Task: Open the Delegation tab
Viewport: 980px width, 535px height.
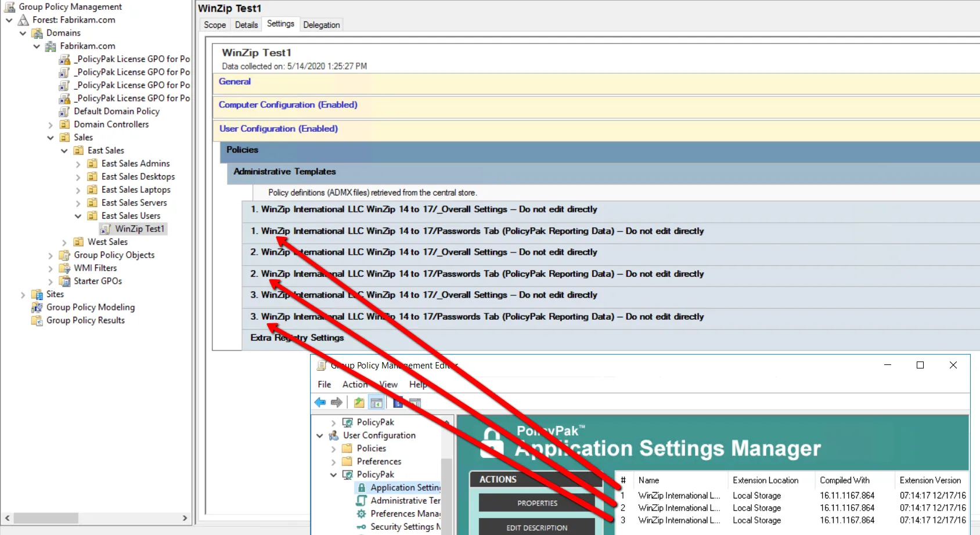Action: click(x=322, y=25)
